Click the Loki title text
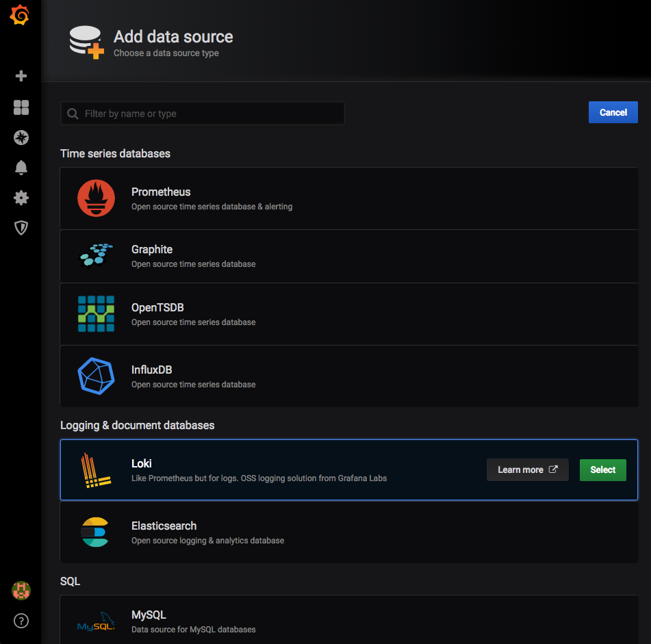 [x=141, y=463]
